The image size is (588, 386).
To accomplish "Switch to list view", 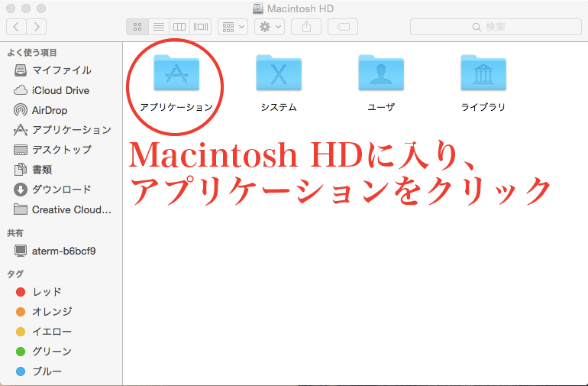I will 159,27.
